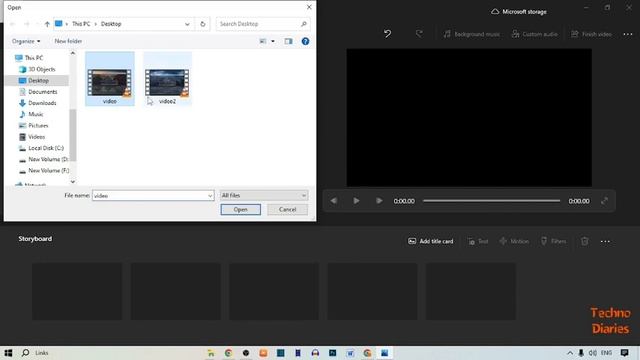
Task: Select the video file thumbnail
Action: (x=110, y=79)
